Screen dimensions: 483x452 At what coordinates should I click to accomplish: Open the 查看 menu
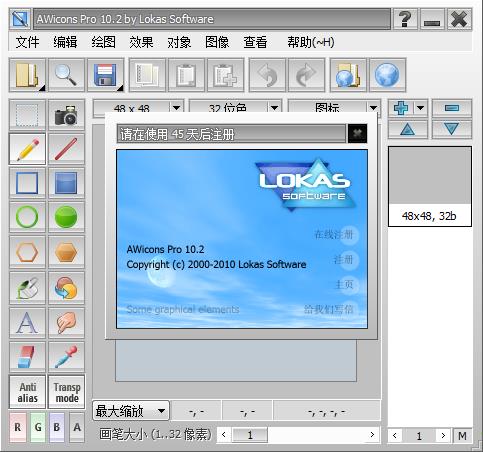coord(255,42)
